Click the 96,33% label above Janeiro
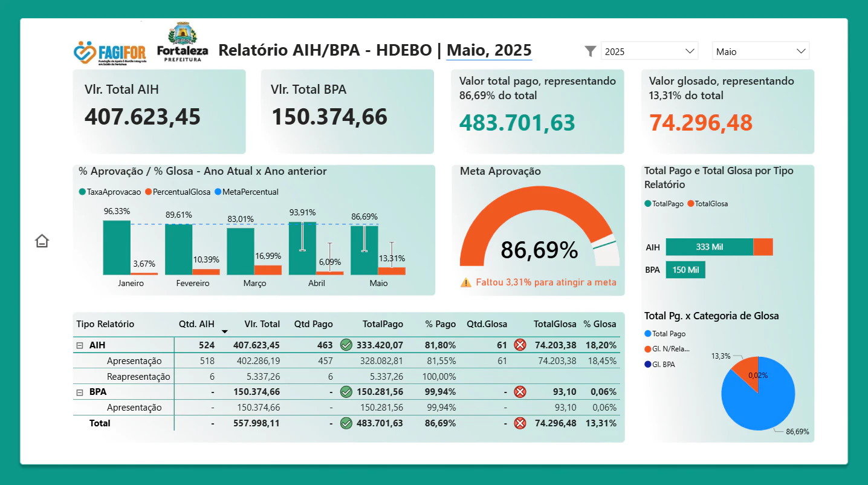868x485 pixels. pyautogui.click(x=117, y=211)
